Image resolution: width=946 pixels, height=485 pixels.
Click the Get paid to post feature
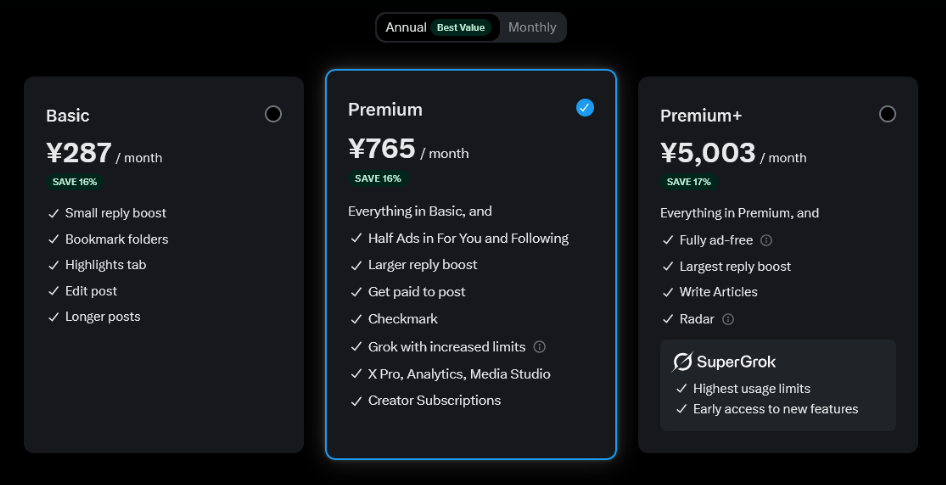pyautogui.click(x=417, y=292)
